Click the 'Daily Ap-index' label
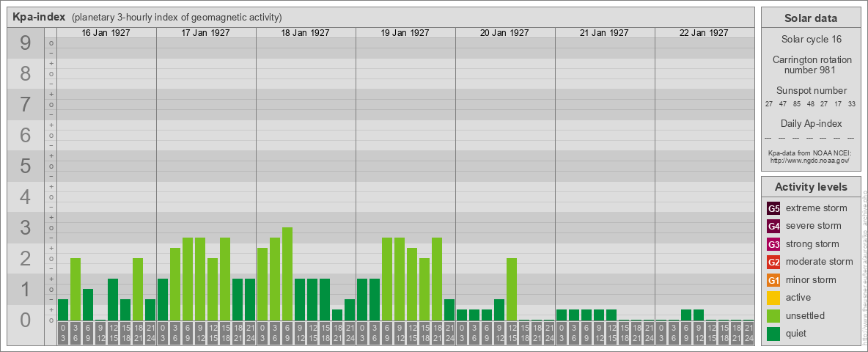The width and height of the screenshot is (868, 352). point(811,123)
